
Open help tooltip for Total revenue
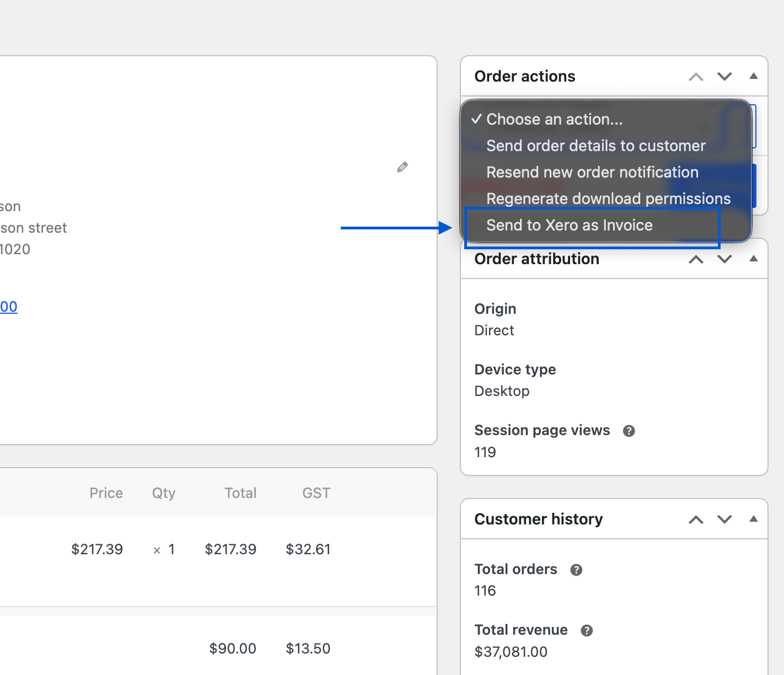coord(587,631)
